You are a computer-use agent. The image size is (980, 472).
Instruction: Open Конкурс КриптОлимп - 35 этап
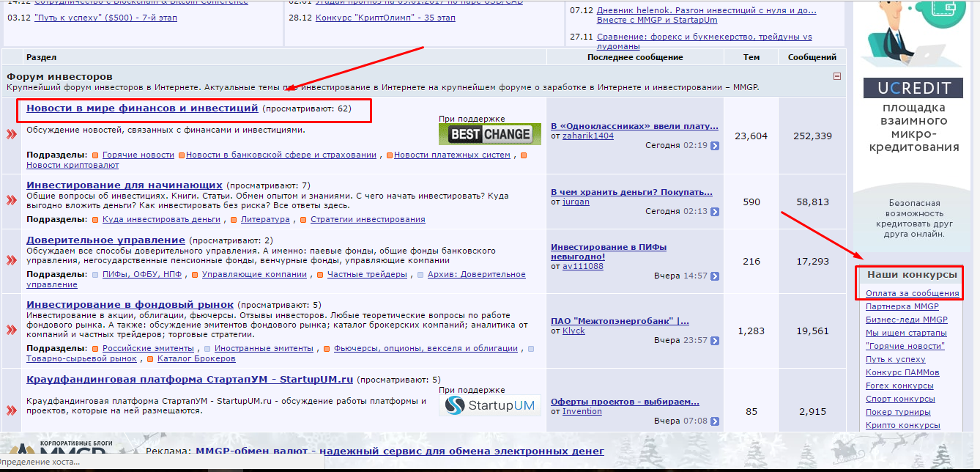(x=385, y=18)
